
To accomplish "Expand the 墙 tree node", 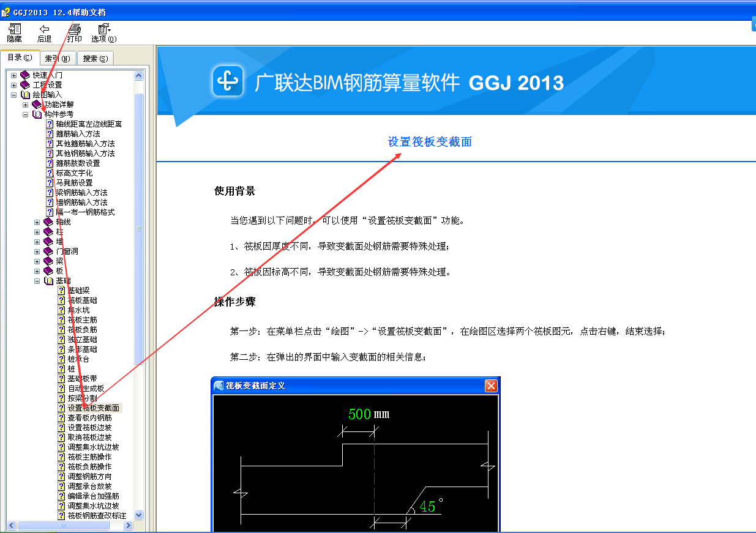I will tap(37, 242).
